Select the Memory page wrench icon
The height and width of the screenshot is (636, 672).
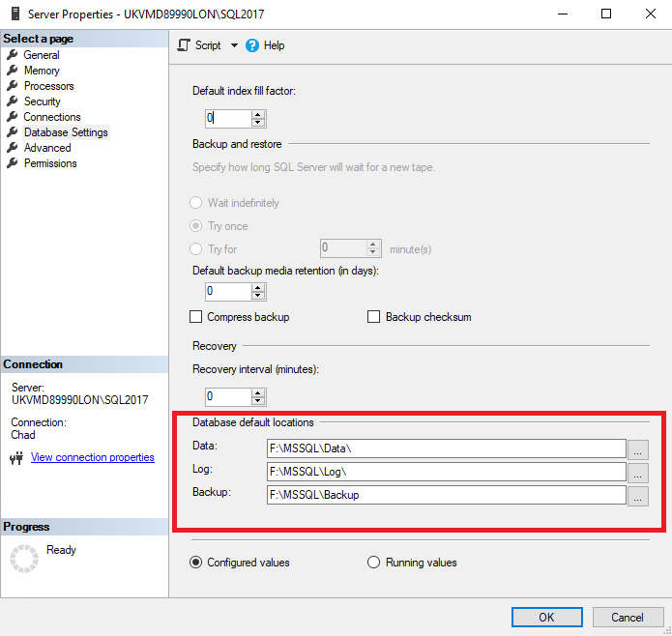click(x=13, y=71)
